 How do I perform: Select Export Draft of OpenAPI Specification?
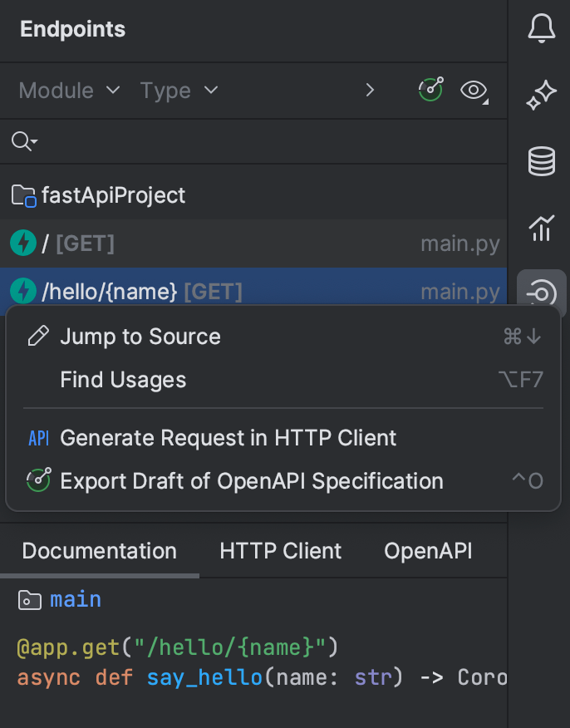click(252, 481)
